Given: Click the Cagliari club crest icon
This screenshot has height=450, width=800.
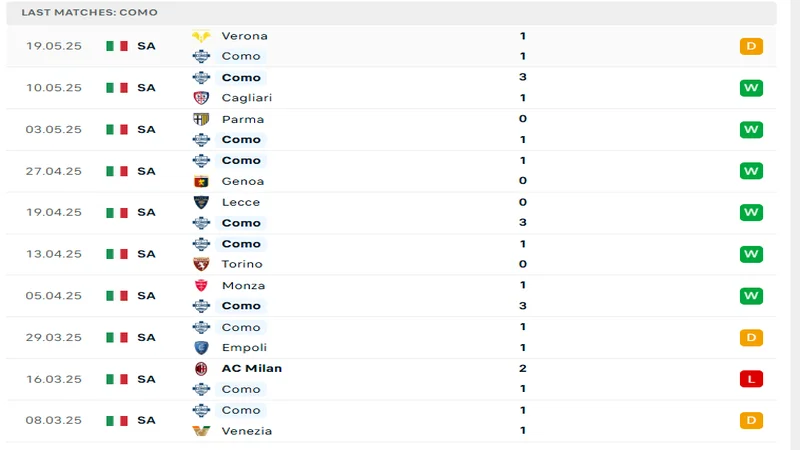Looking at the screenshot, I should (x=201, y=98).
